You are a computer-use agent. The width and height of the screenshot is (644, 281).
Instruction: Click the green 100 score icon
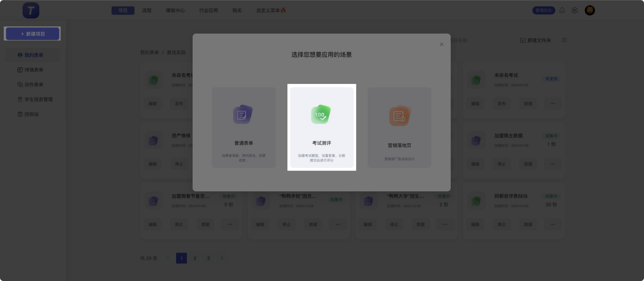tap(321, 114)
